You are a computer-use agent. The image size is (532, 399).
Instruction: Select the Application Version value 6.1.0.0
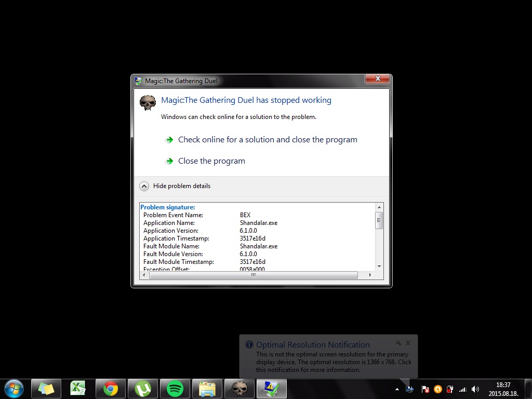point(248,231)
